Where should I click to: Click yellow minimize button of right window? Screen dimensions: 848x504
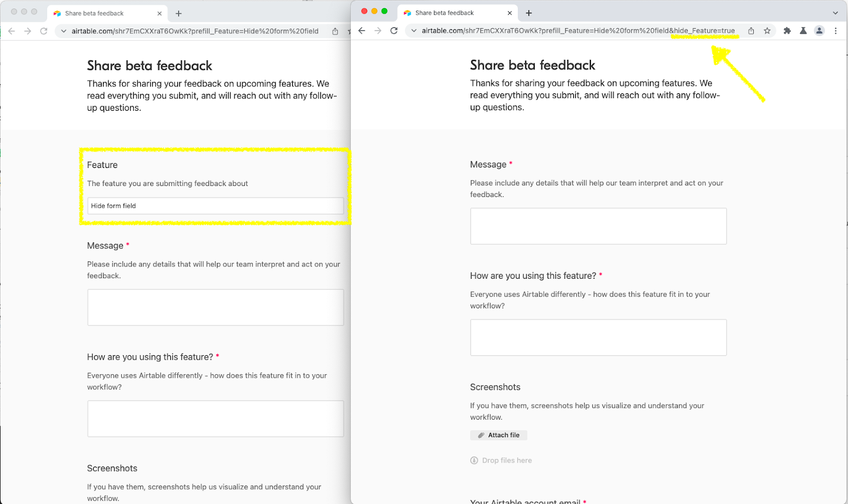click(x=374, y=11)
